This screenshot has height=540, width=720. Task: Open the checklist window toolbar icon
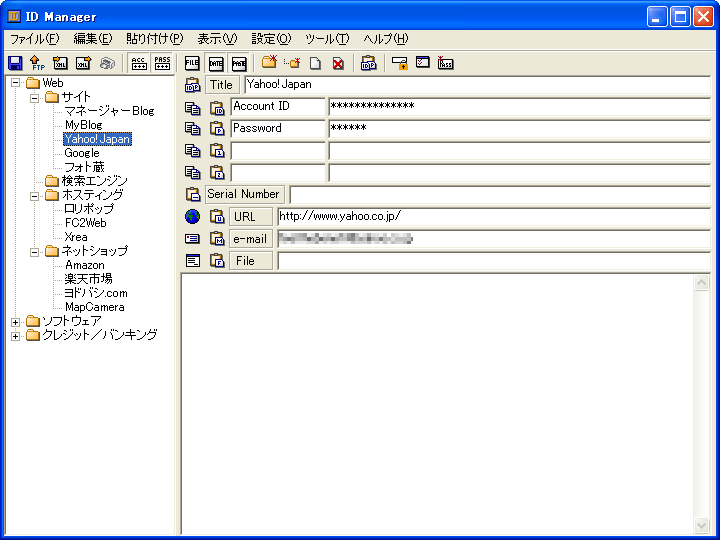(422, 62)
